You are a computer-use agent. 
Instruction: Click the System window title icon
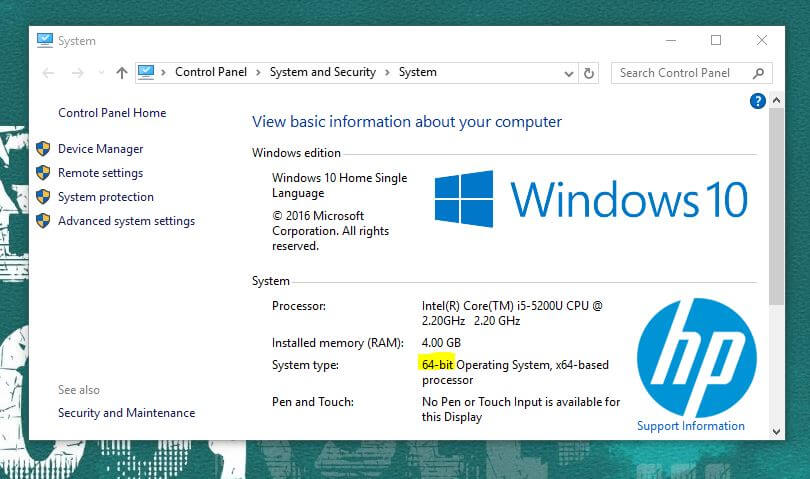click(45, 40)
